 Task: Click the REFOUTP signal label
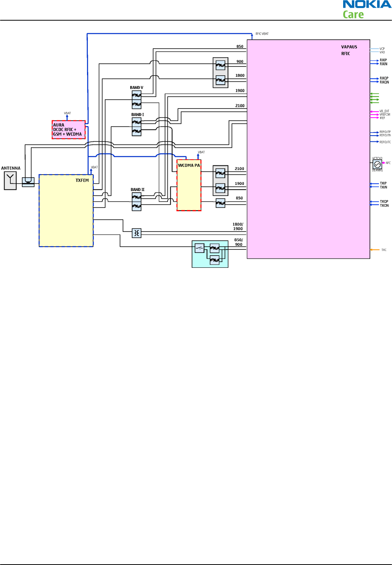[x=385, y=132]
